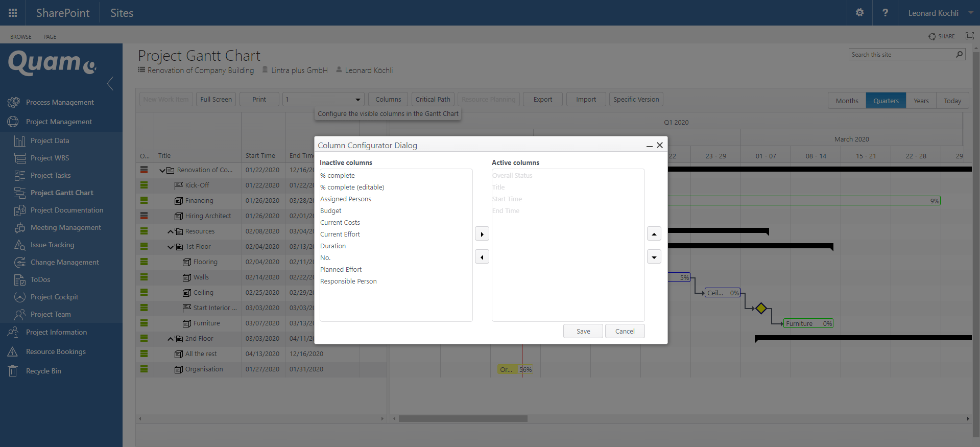Collapse the left navigation panel arrow
Viewport: 980px width, 447px height.
[x=110, y=84]
